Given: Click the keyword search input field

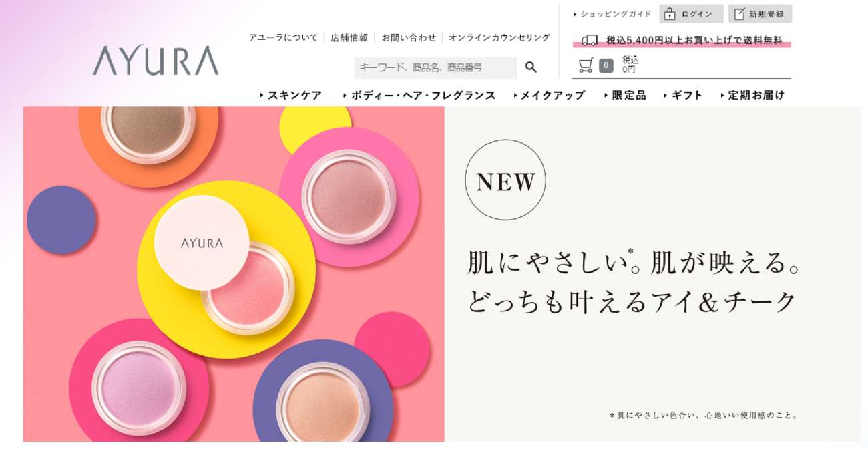Looking at the screenshot, I should click(x=435, y=67).
